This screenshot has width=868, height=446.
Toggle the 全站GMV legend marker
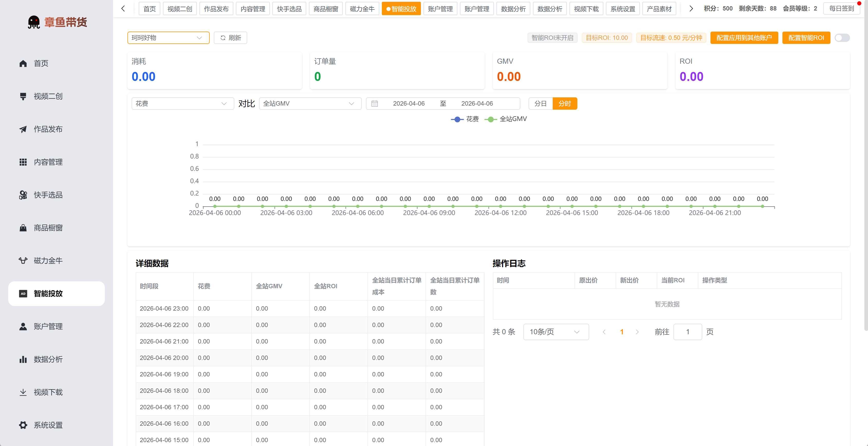click(491, 119)
